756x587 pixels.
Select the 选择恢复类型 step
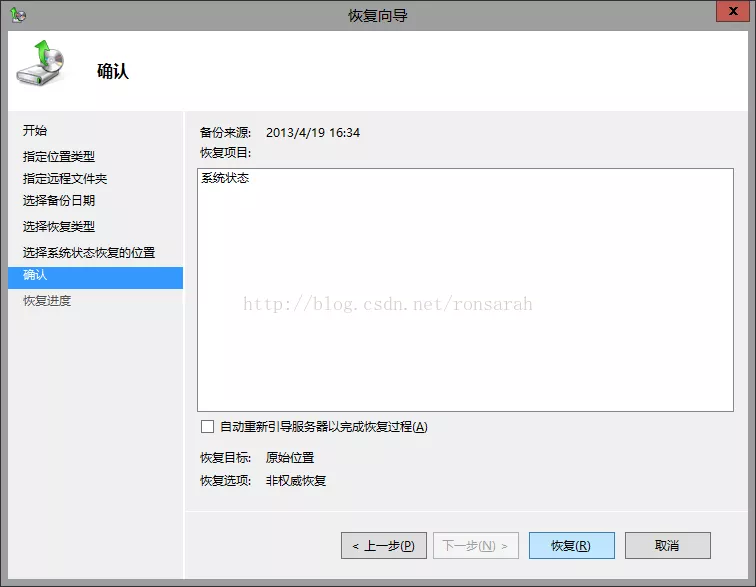tap(59, 227)
